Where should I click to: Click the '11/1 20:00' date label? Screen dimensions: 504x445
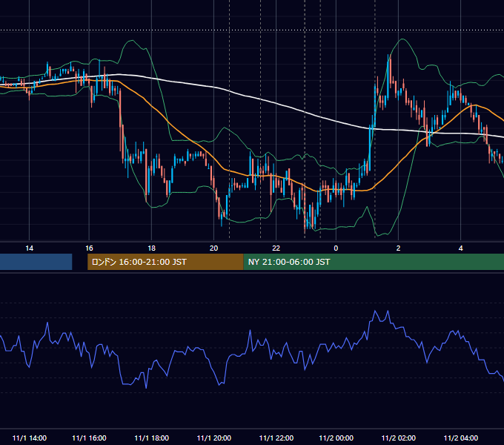click(x=213, y=438)
